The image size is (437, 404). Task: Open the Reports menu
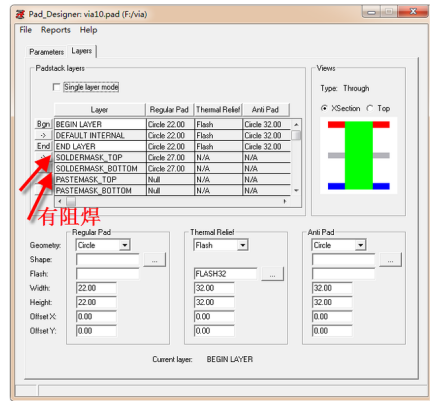click(x=56, y=30)
